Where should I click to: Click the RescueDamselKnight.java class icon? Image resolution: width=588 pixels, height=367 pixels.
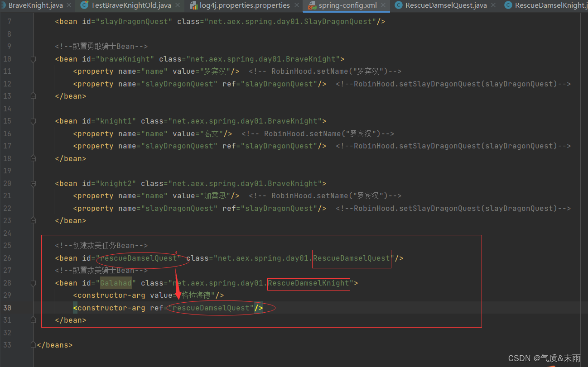pos(508,5)
